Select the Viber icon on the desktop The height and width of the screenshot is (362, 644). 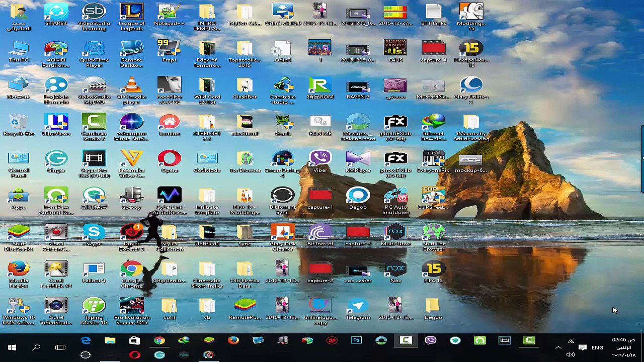point(320,162)
